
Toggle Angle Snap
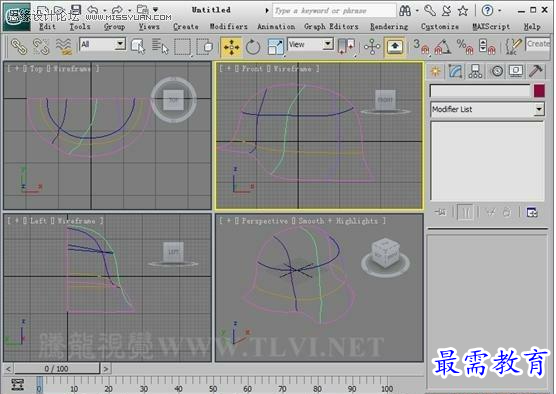[x=443, y=46]
